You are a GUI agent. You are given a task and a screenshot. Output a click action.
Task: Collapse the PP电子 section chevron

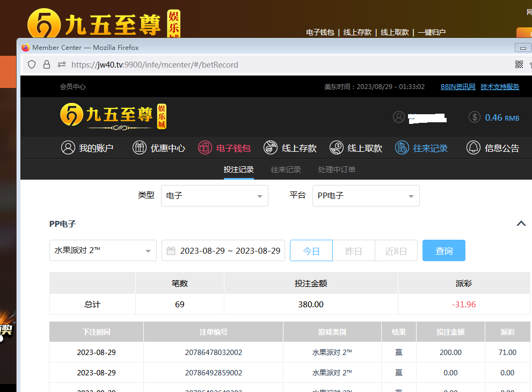pyautogui.click(x=521, y=224)
